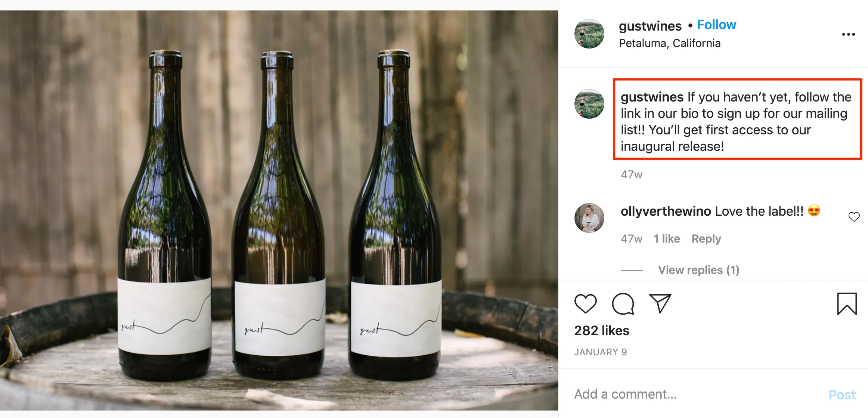Open comments via speech bubble icon
The height and width of the screenshot is (418, 868).
pyautogui.click(x=623, y=303)
